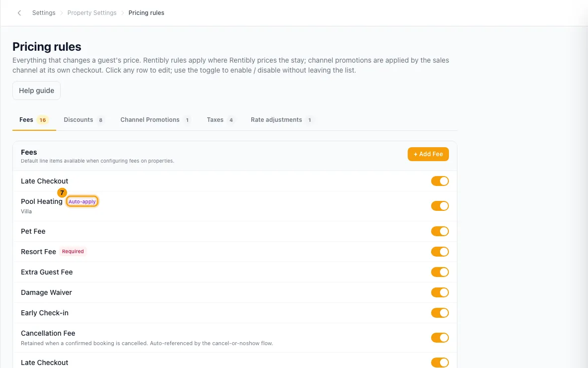Click the Villa label under Pool Heating
The height and width of the screenshot is (368, 588).
pyautogui.click(x=26, y=211)
